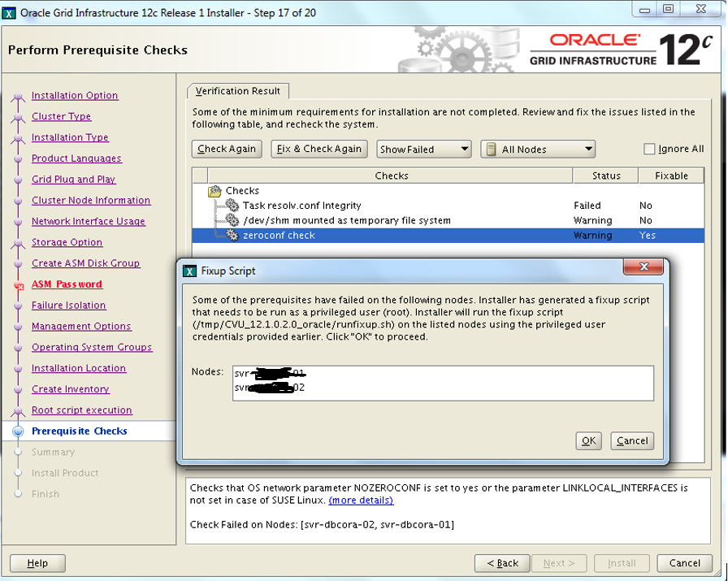
Task: Open the more details link
Action: pyautogui.click(x=361, y=501)
